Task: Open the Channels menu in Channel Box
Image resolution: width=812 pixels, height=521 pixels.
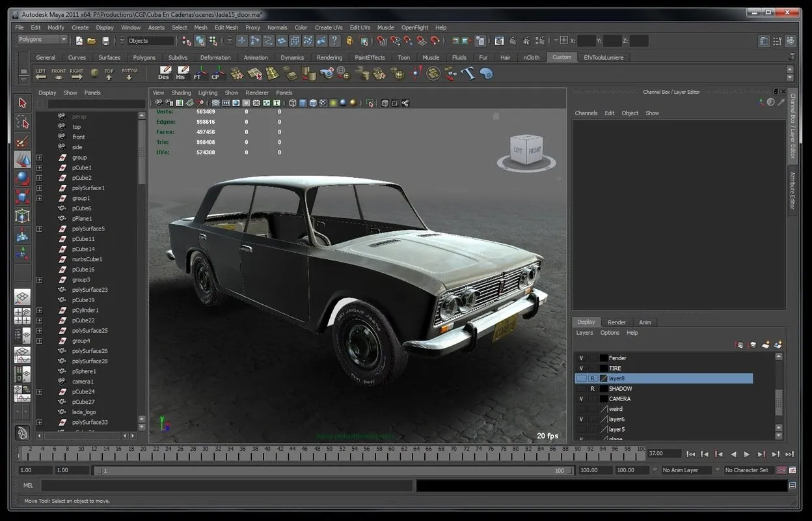Action: 586,113
